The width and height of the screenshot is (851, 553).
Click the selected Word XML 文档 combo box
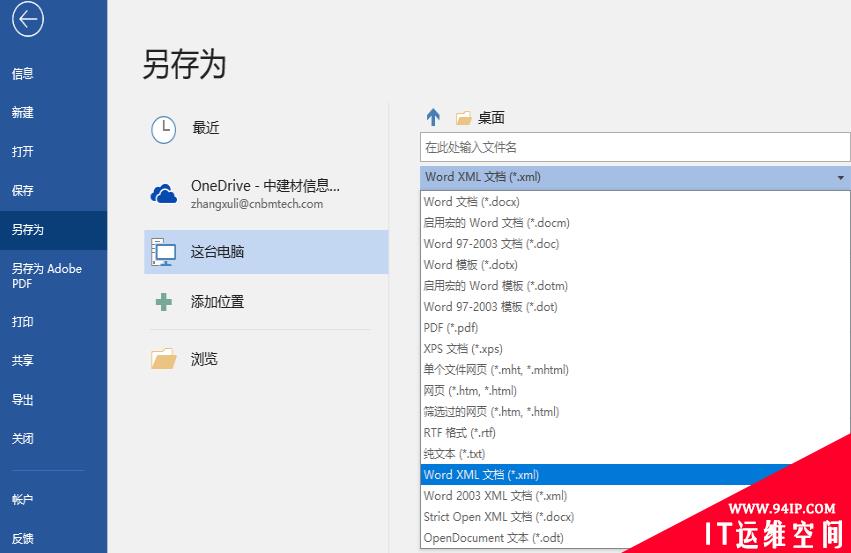point(635,177)
